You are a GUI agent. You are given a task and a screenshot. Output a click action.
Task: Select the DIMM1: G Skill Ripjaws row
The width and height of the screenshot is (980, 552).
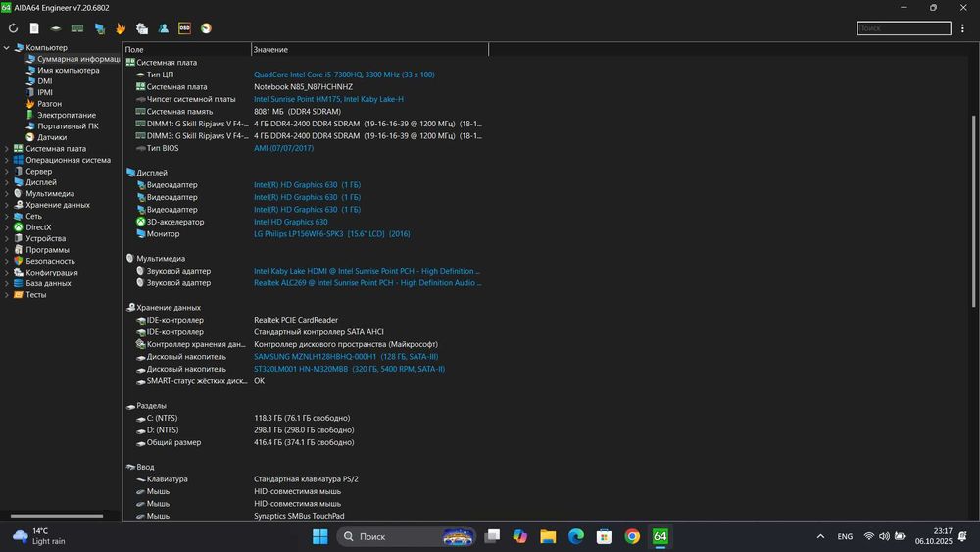pos(306,124)
